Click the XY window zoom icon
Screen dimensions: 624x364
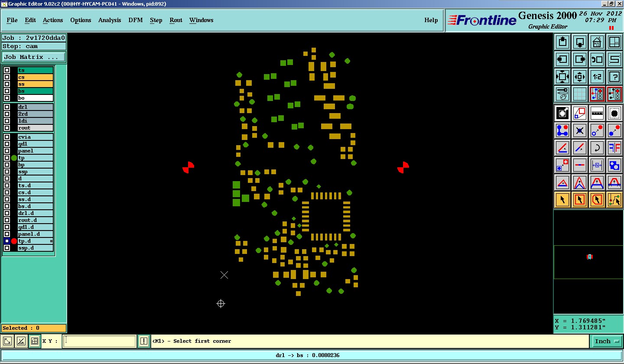(x=614, y=42)
